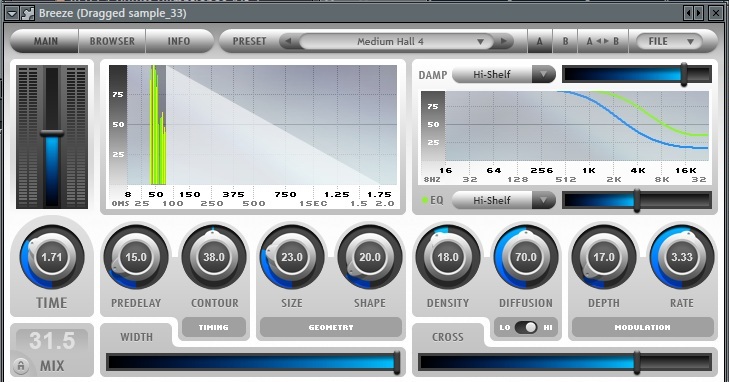
Task: Click the title bar left-right arrows button
Action: pyautogui.click(x=694, y=13)
